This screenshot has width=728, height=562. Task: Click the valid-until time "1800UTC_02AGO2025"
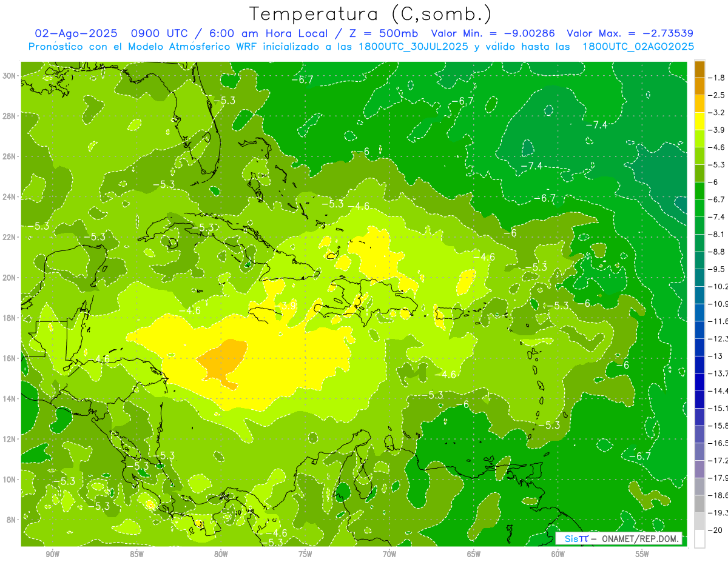point(638,47)
